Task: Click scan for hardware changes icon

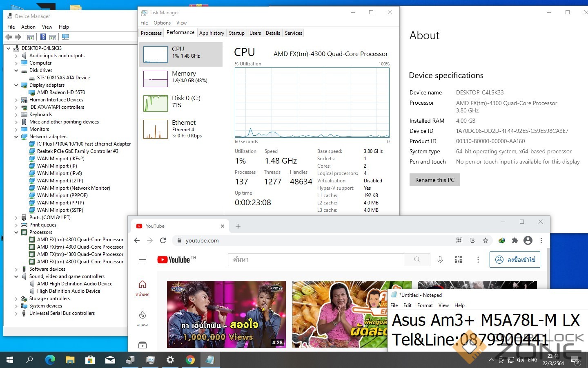Action: pyautogui.click(x=65, y=37)
